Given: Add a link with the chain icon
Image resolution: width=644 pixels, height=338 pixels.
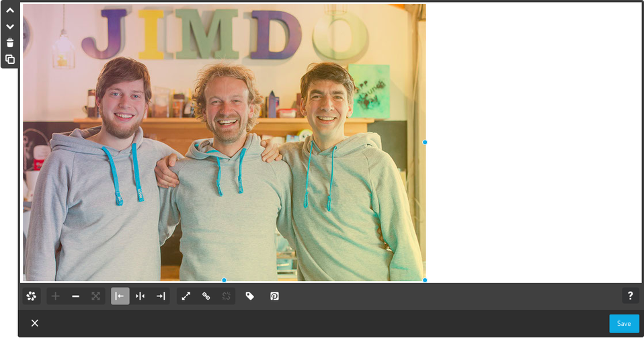Looking at the screenshot, I should coord(206,296).
